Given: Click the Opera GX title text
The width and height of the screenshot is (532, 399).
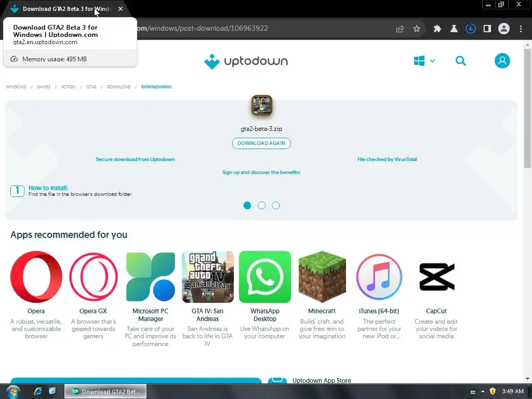Looking at the screenshot, I should click(x=93, y=311).
